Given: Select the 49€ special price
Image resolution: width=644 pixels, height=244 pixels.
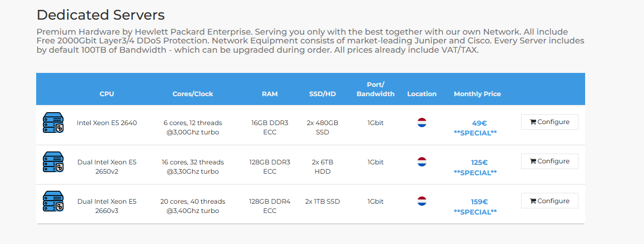Looking at the screenshot, I should click(x=479, y=124).
